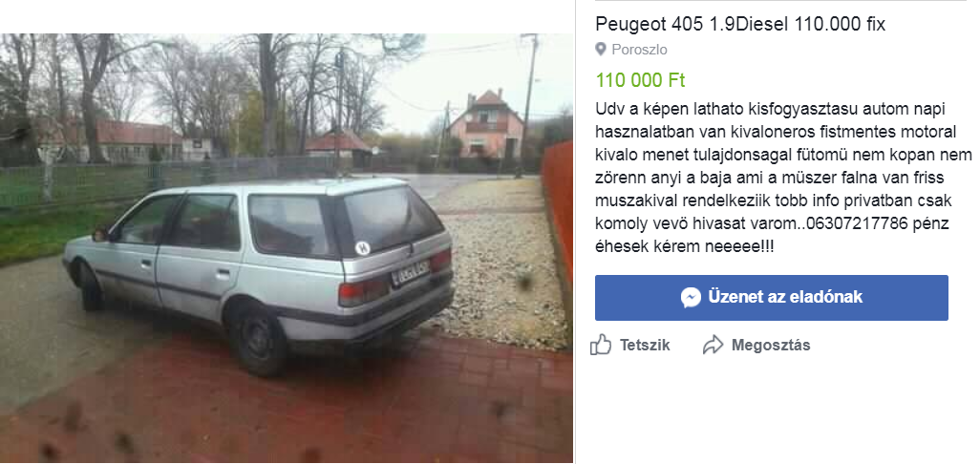Viewport: 980px width, 464px height.
Task: Click the 110 000 Ft price
Action: tap(640, 80)
